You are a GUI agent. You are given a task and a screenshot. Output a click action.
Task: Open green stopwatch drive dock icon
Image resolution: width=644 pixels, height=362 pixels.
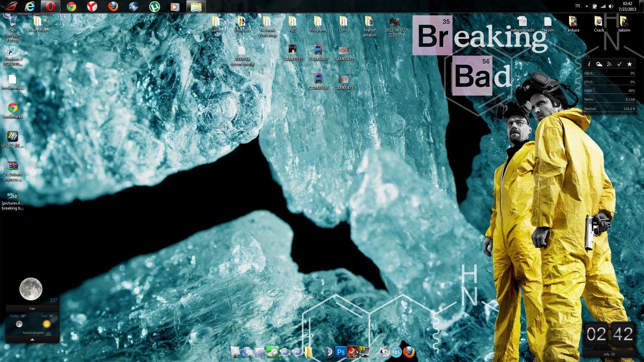(x=272, y=352)
